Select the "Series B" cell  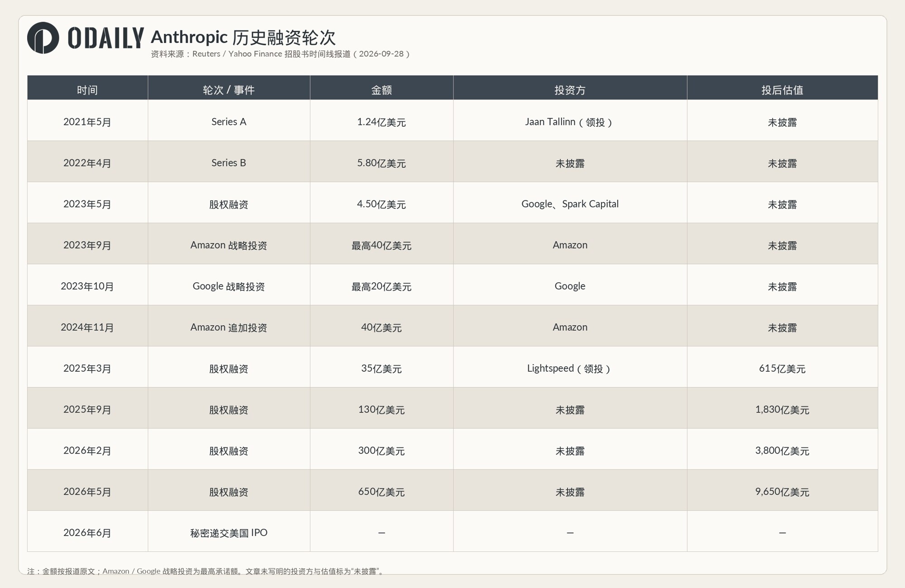[x=229, y=161]
